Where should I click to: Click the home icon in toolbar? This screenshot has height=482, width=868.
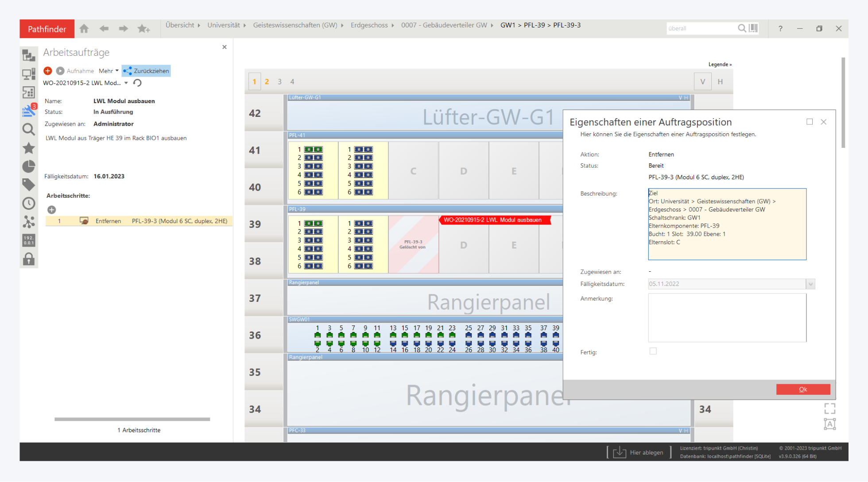84,29
